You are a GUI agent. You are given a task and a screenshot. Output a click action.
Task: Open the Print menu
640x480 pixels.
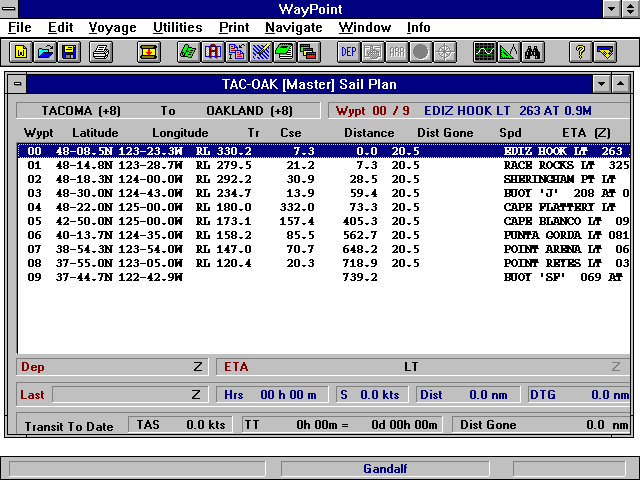(234, 27)
